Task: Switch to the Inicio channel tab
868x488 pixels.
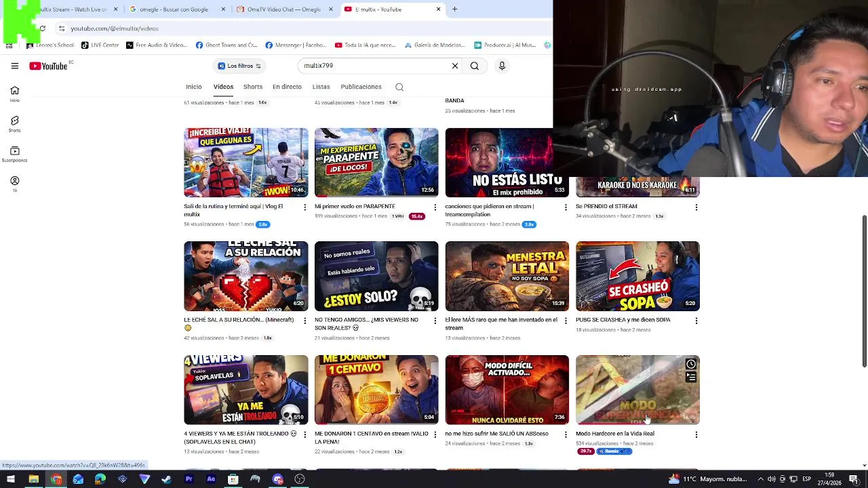Action: [x=194, y=87]
